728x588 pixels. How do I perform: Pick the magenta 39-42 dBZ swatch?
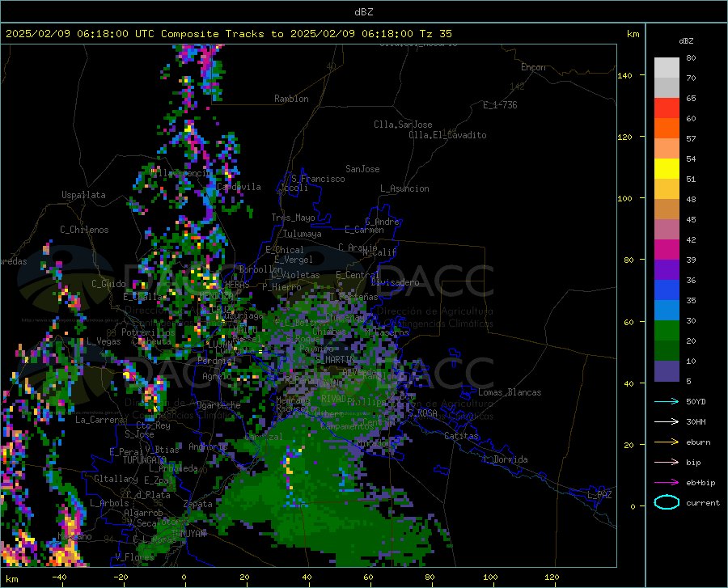667,250
